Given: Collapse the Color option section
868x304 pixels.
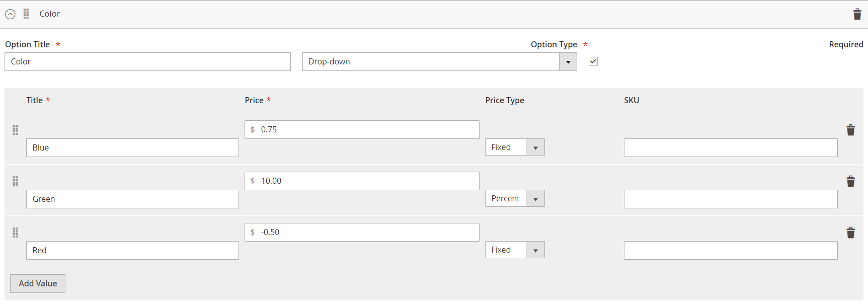Looking at the screenshot, I should coord(11,14).
